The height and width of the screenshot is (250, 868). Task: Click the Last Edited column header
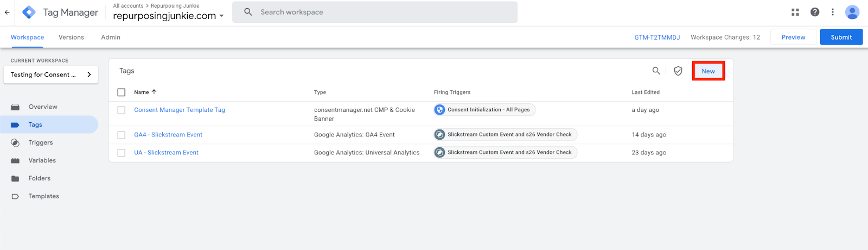coord(646,92)
